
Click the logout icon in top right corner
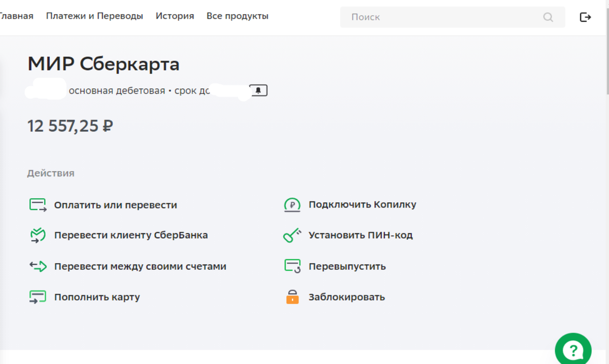click(586, 17)
